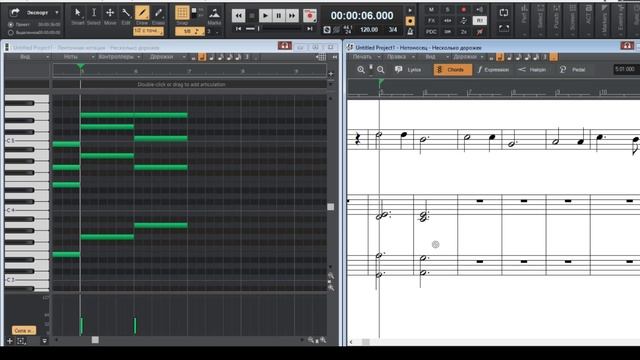Click the piano roll horizontal scrollbar thumb

tap(95, 340)
